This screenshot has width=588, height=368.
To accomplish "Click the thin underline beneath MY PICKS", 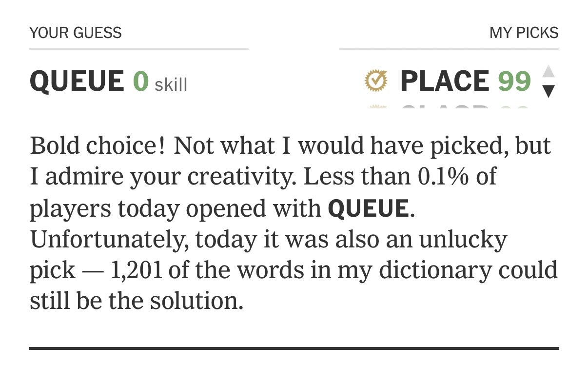I will pyautogui.click(x=449, y=49).
